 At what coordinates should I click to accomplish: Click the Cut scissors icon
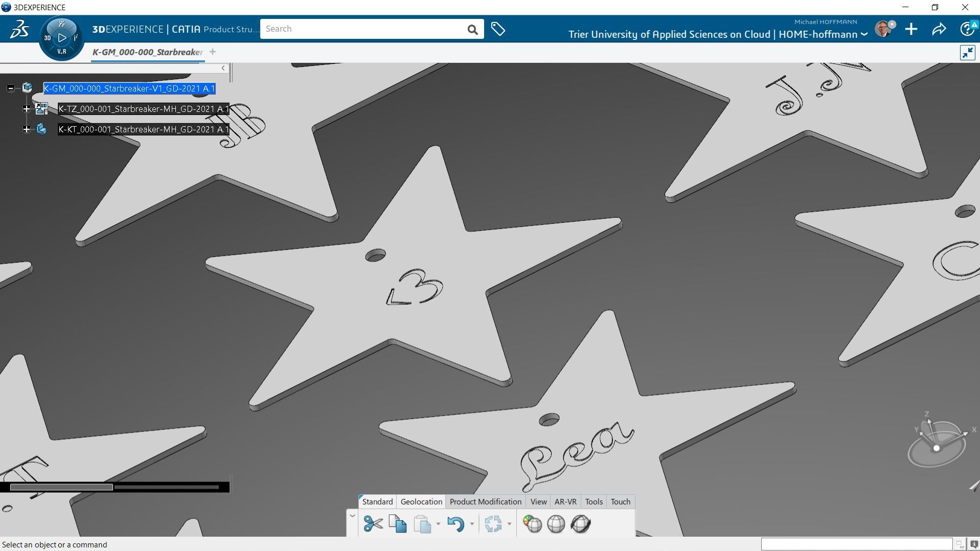click(373, 524)
